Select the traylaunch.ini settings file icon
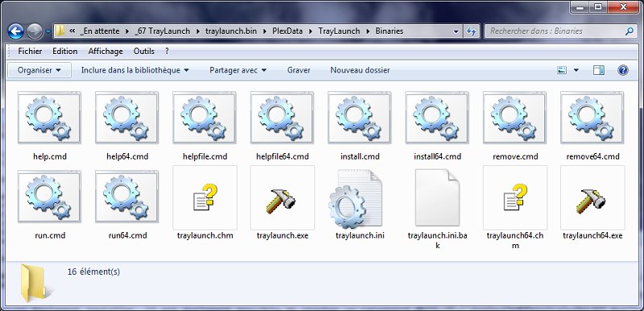The width and height of the screenshot is (644, 311). coord(355,198)
